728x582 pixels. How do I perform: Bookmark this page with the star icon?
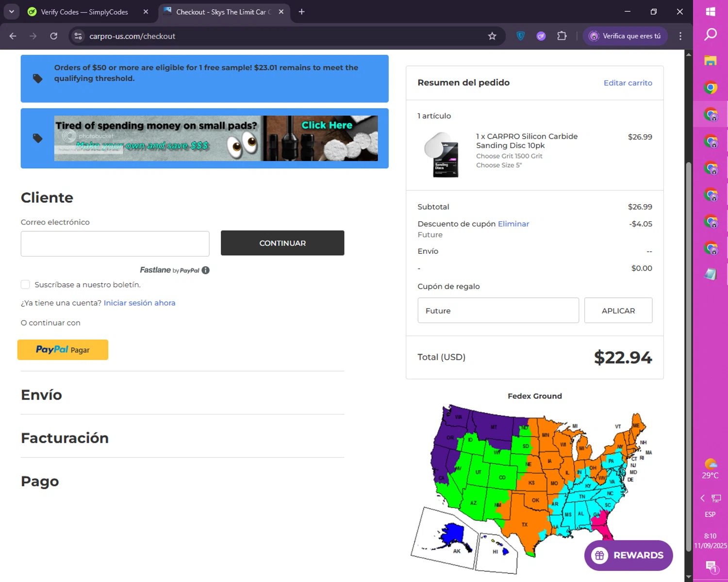click(x=492, y=36)
